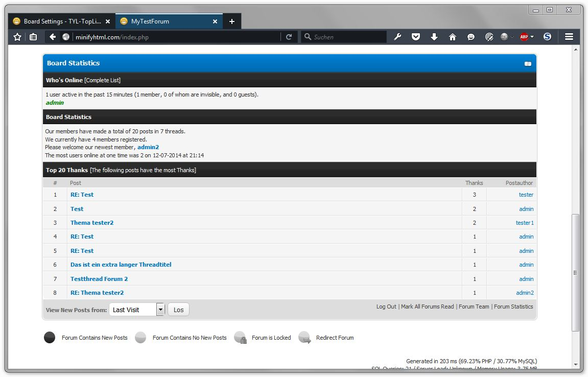Open the Adblock Plus dropdown arrow
The height and width of the screenshot is (377, 588).
pyautogui.click(x=532, y=37)
